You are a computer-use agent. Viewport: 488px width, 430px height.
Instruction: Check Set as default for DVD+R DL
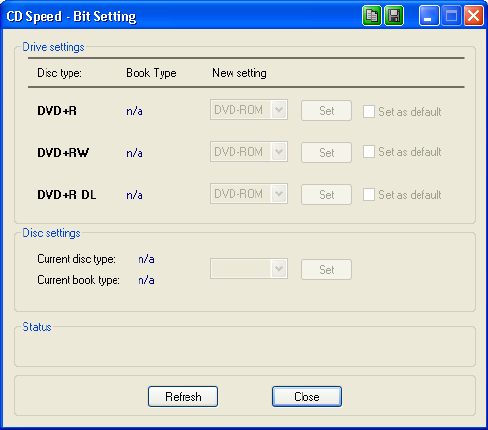(369, 194)
